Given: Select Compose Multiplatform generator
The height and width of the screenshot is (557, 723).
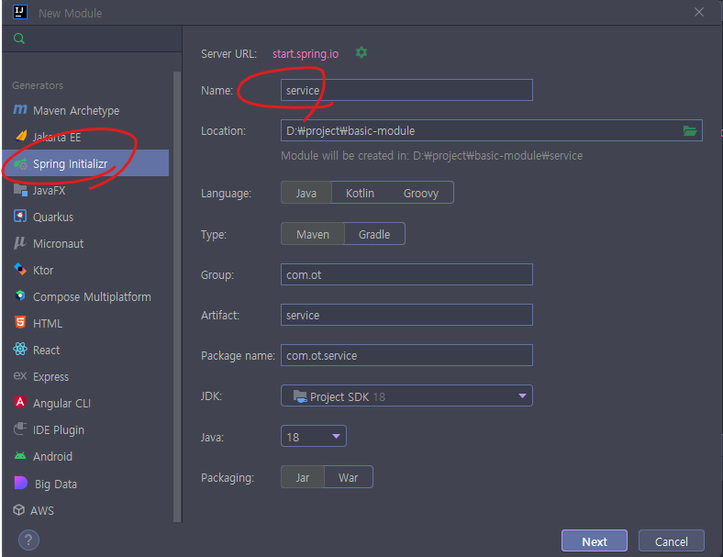Looking at the screenshot, I should point(86,296).
